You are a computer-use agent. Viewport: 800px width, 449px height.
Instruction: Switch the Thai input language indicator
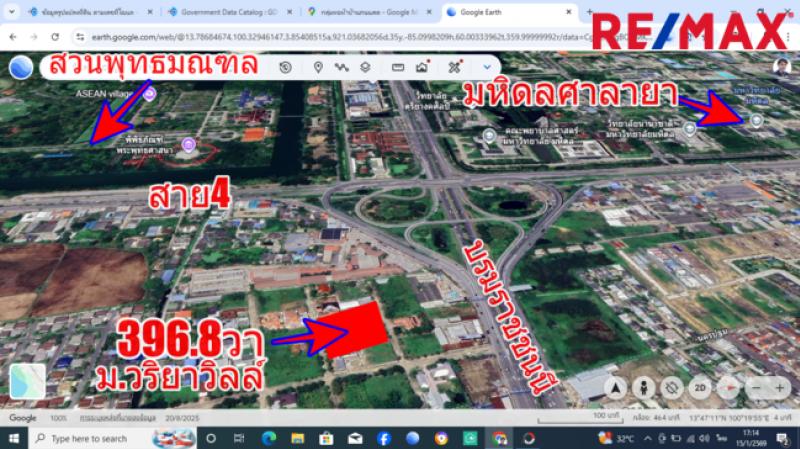[721, 438]
